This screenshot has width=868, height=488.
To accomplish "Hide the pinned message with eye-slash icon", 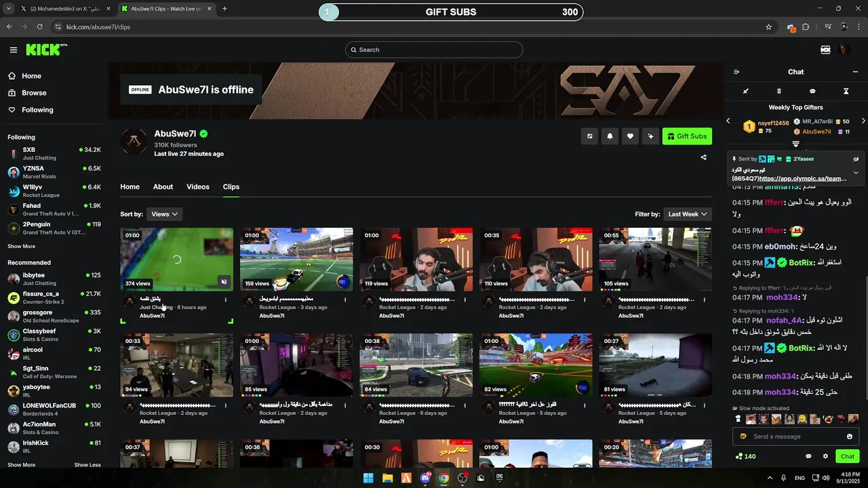I will click(856, 159).
